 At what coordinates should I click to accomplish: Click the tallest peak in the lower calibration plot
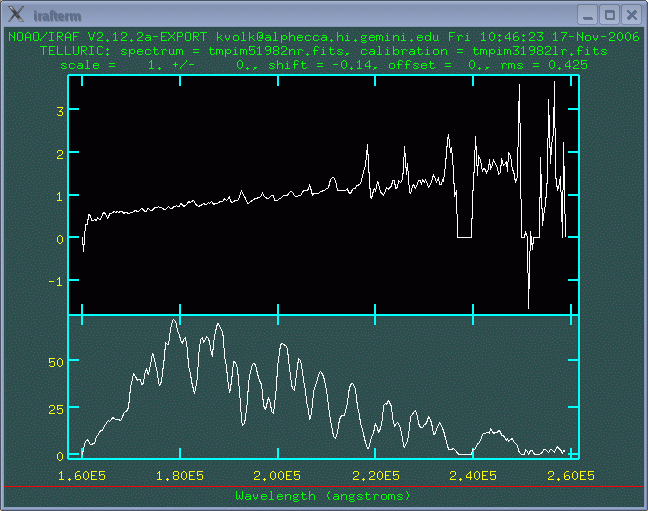coord(174,321)
